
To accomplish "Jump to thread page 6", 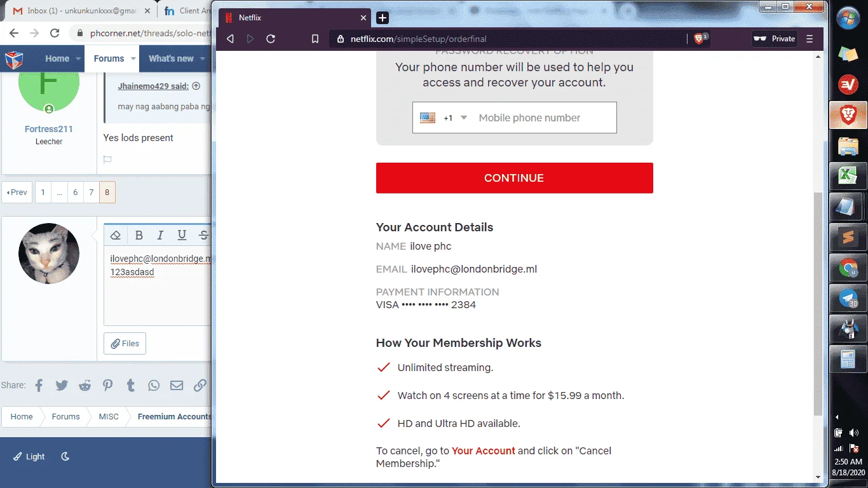I will [x=75, y=192].
